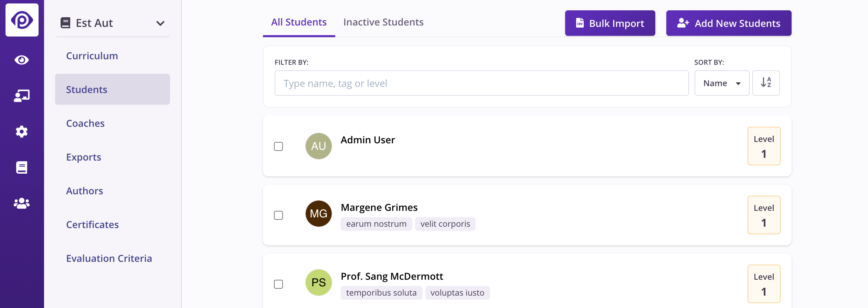Click the MG avatar for Margene Grimes
868x308 pixels.
(318, 214)
